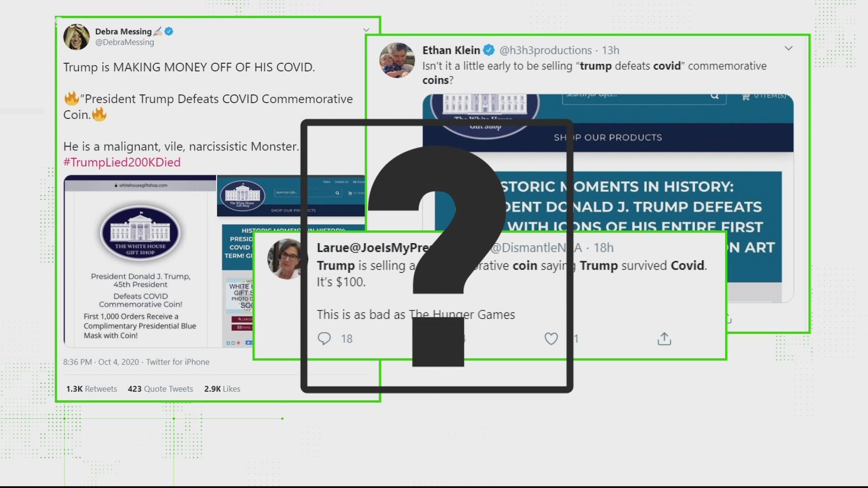The width and height of the screenshot is (868, 488).
Task: Open the @h3h3productions handle
Action: (x=546, y=50)
